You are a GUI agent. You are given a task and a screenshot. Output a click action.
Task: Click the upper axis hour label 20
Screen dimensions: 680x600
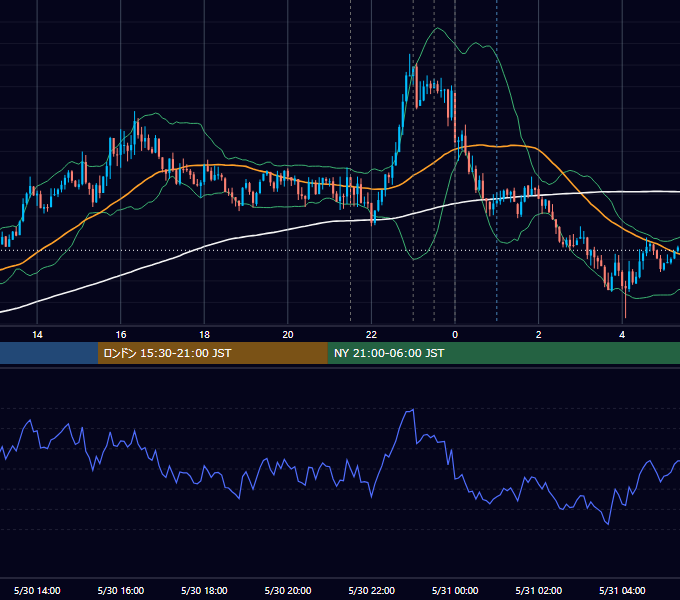coord(288,335)
